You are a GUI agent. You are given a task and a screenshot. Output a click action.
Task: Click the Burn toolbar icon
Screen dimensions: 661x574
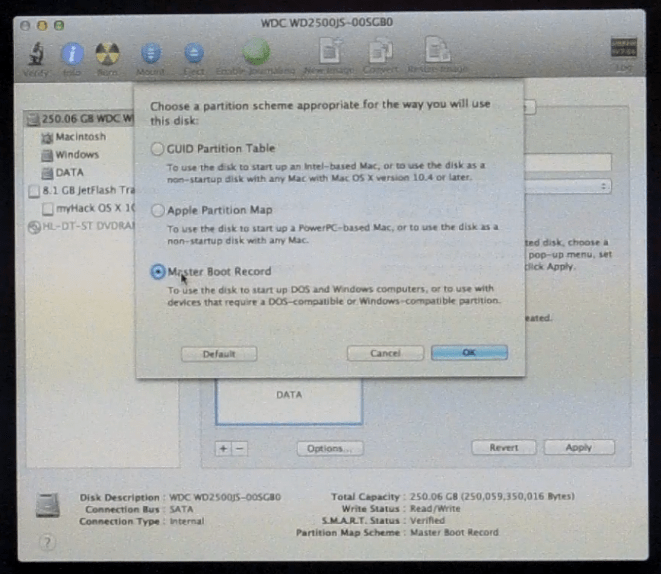(107, 54)
